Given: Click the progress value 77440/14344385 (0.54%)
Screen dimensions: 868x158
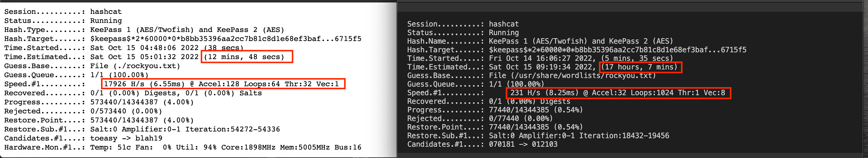Looking at the screenshot, I should point(536,110).
